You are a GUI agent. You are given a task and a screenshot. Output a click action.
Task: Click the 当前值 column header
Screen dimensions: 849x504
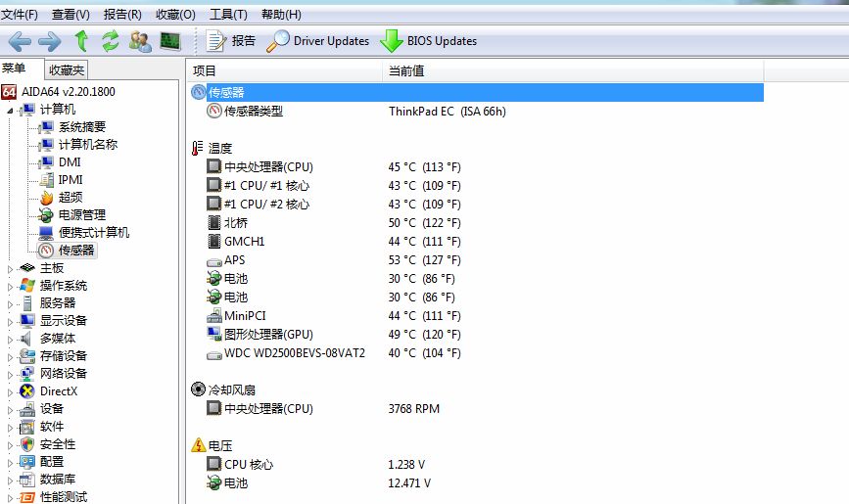574,70
